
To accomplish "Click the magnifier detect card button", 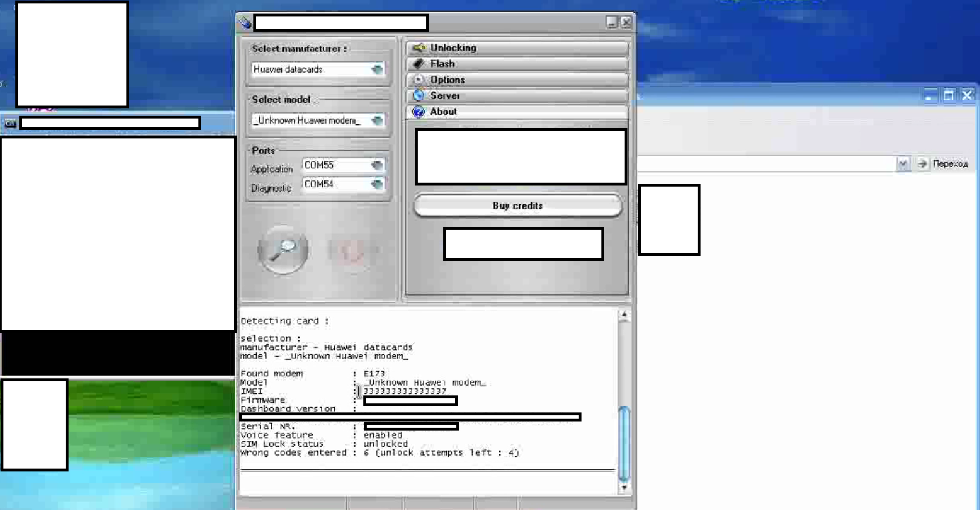I will click(283, 250).
